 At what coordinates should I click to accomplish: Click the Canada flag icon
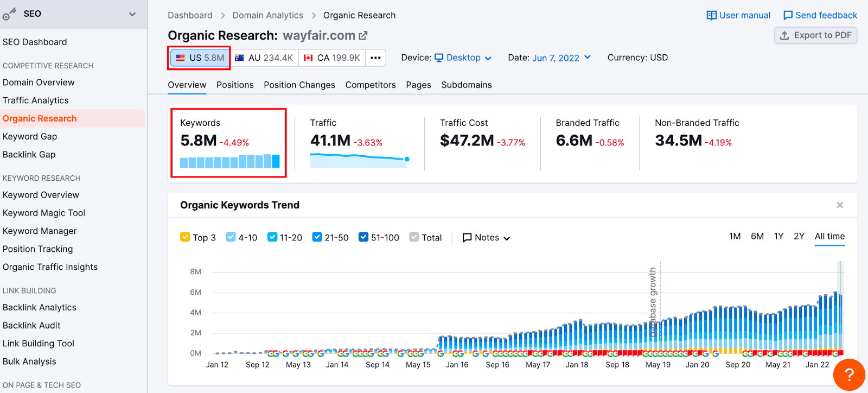(x=308, y=58)
